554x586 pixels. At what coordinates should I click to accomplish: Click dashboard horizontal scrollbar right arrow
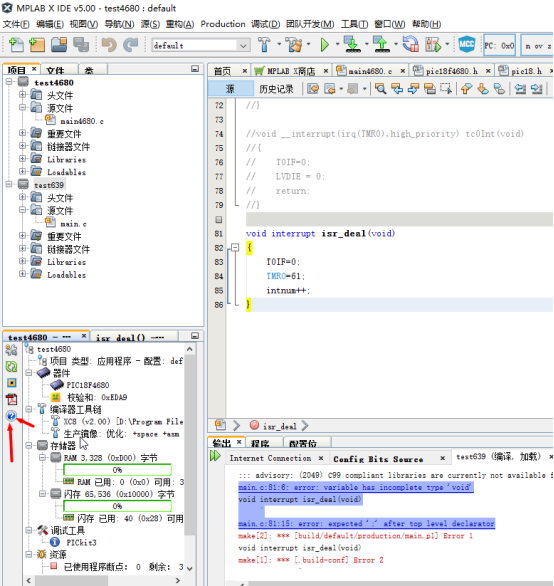[178, 580]
